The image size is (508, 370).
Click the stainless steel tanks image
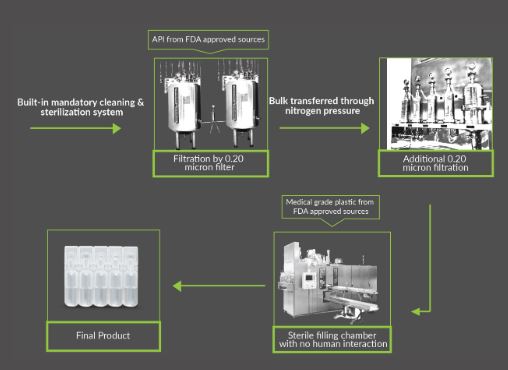point(211,104)
